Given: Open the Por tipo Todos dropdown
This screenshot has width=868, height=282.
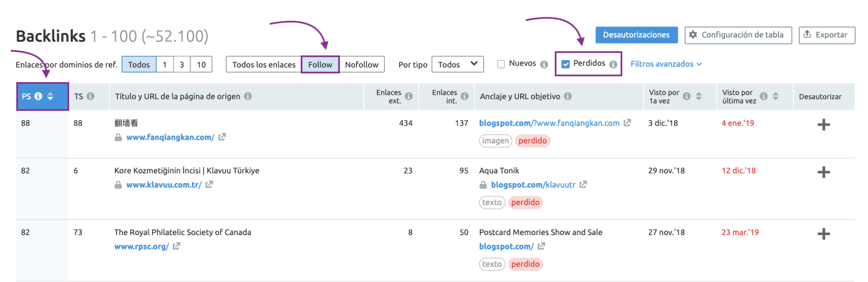Looking at the screenshot, I should [x=458, y=64].
